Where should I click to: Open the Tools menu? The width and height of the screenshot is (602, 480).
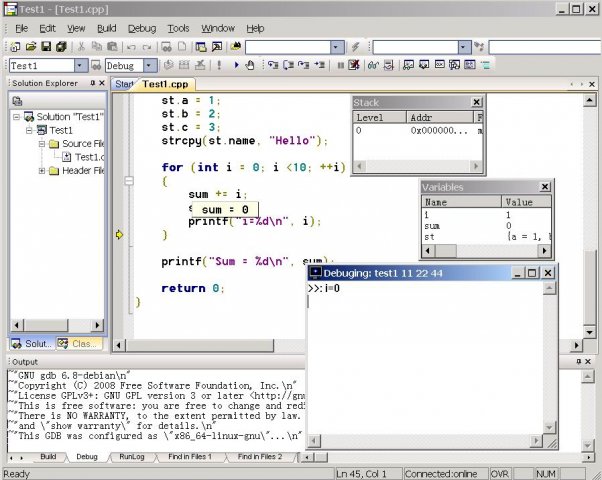(x=178, y=28)
